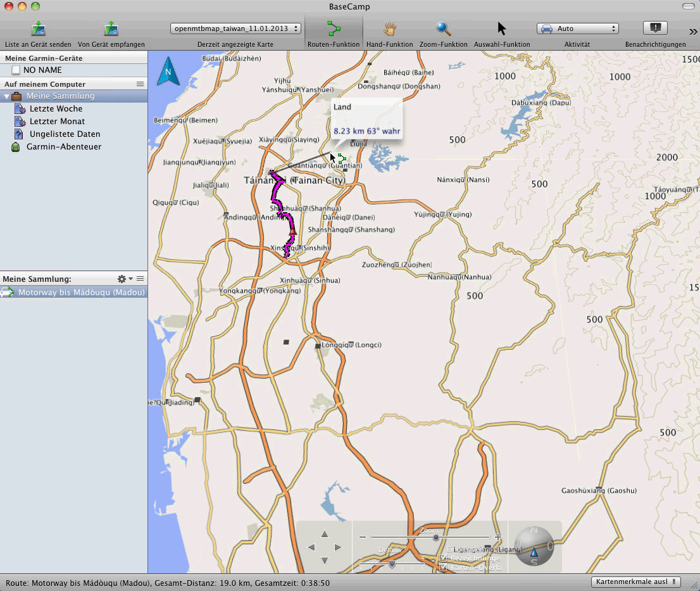This screenshot has width=700, height=591.
Task: Click Zuozhènqū (Zuojhen) map label
Action: [396, 265]
